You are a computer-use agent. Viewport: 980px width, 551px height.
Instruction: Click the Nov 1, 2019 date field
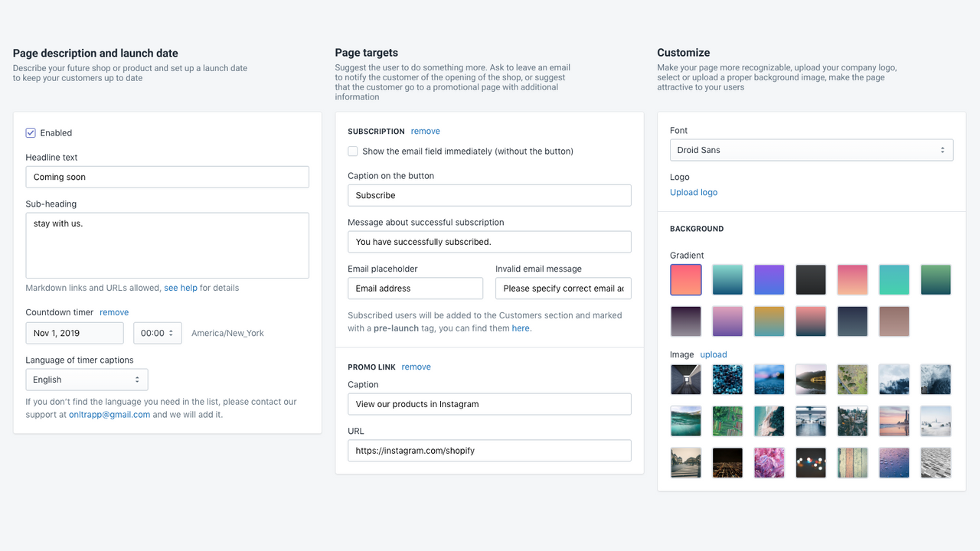tap(74, 333)
